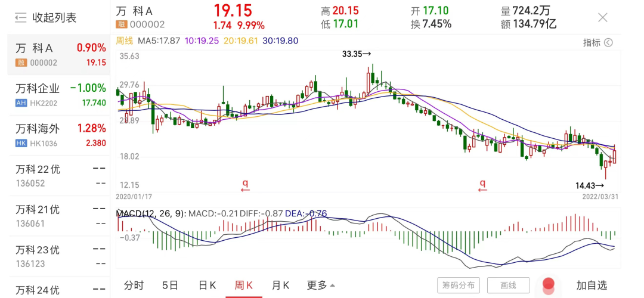Click the DIFF:-0.87 value label
The image size is (644, 298).
point(261,213)
